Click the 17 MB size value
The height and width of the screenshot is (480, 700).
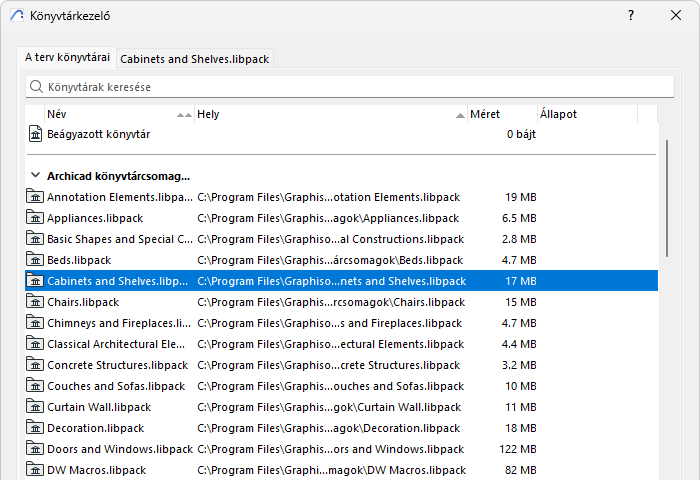pyautogui.click(x=521, y=281)
